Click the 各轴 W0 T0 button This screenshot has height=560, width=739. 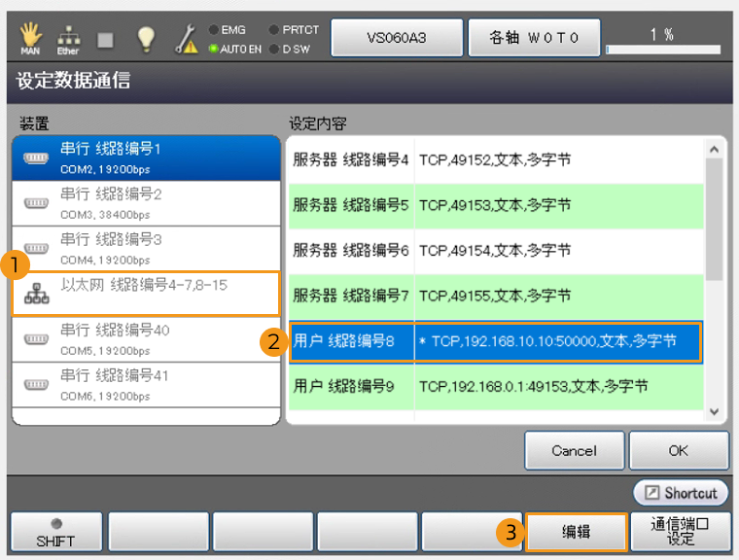point(534,38)
